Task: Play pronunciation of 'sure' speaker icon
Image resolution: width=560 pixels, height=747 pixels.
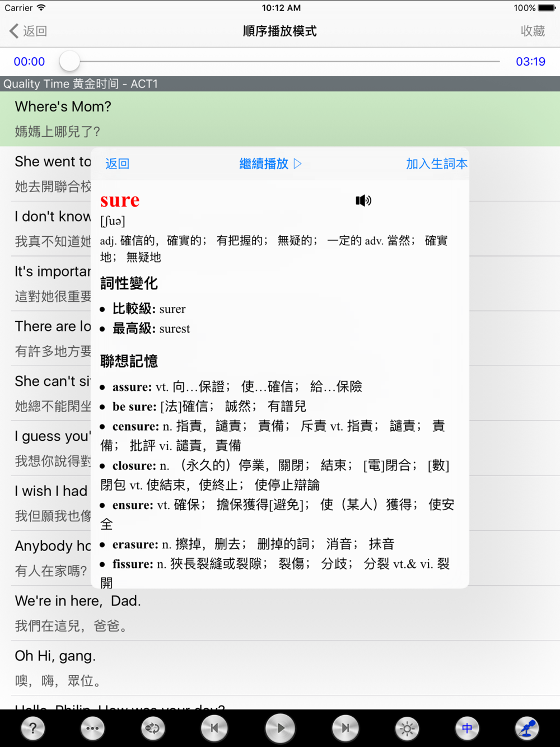Action: point(363,200)
